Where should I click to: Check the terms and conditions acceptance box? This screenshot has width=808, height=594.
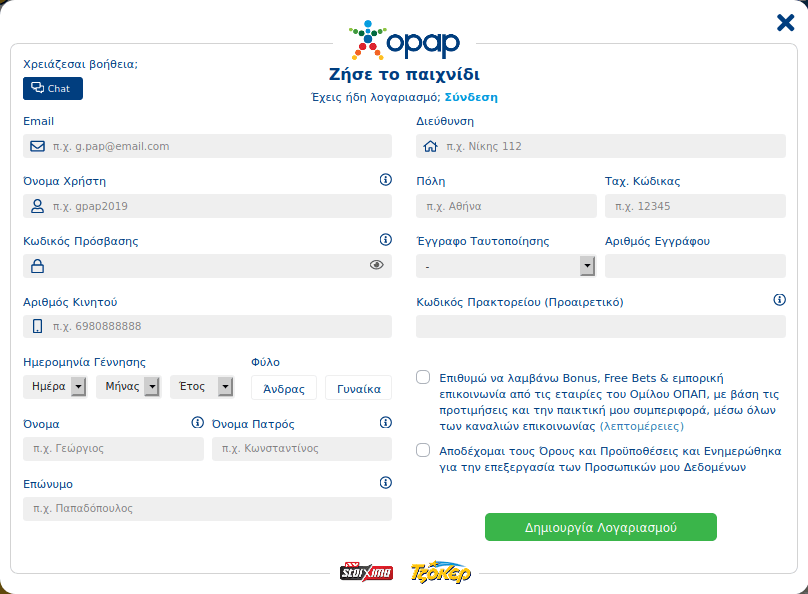pyautogui.click(x=423, y=450)
